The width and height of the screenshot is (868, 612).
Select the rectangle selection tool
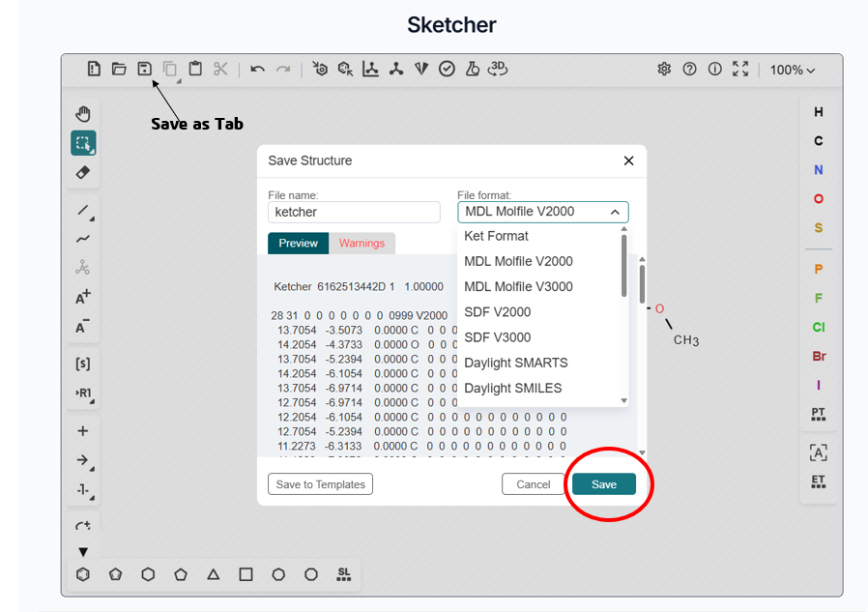click(x=83, y=142)
